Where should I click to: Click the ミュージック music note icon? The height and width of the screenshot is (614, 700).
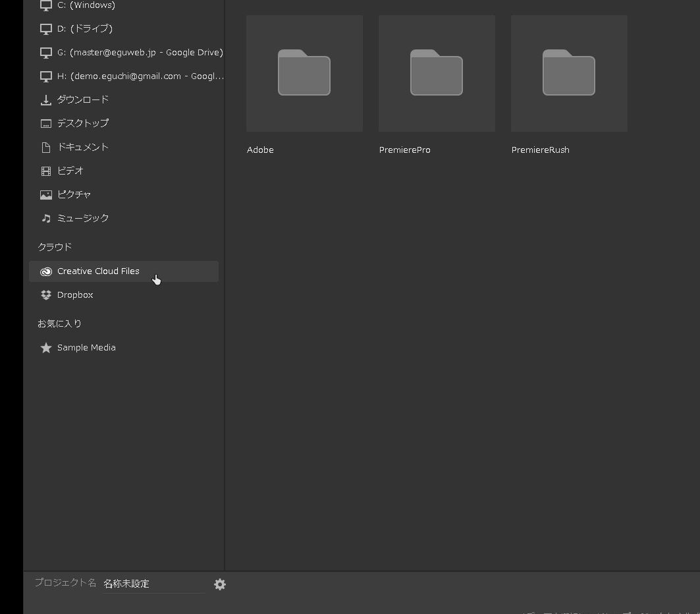click(46, 219)
